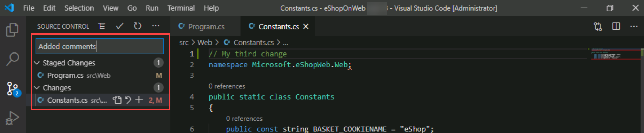Click the src breadcrumb segment
Image resolution: width=644 pixels, height=133 pixels.
[184, 42]
